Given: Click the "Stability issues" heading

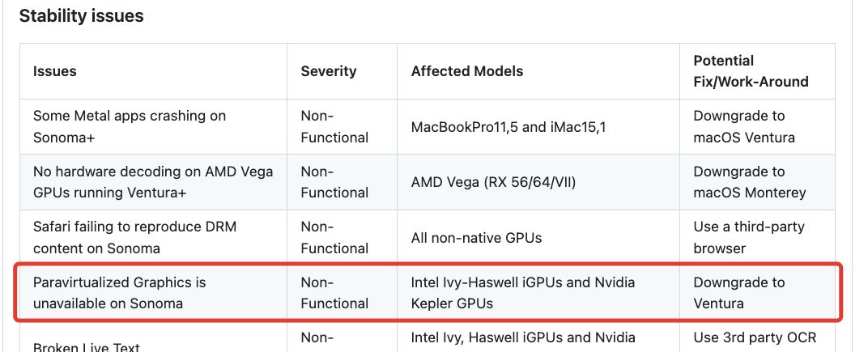Looking at the screenshot, I should click(81, 16).
